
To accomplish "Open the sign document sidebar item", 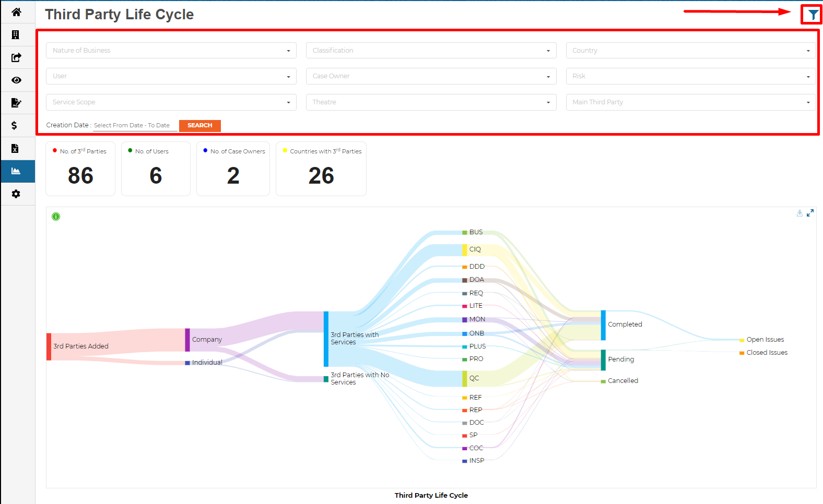I will point(16,103).
